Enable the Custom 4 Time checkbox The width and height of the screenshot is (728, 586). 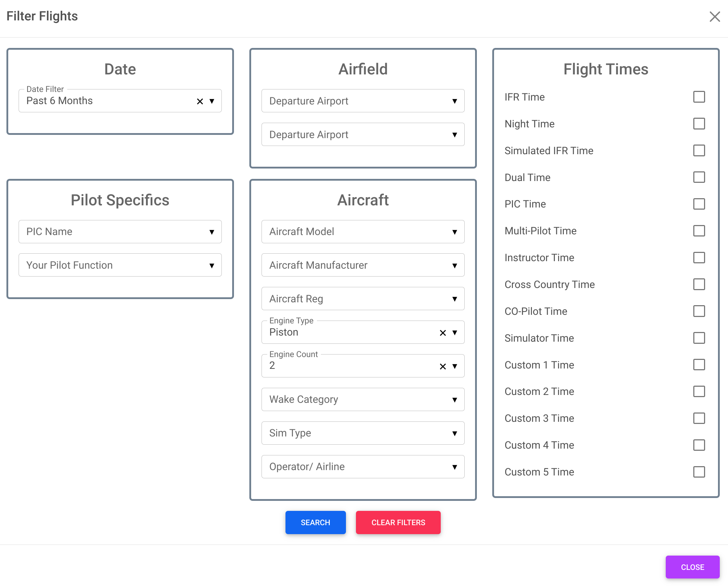(699, 445)
